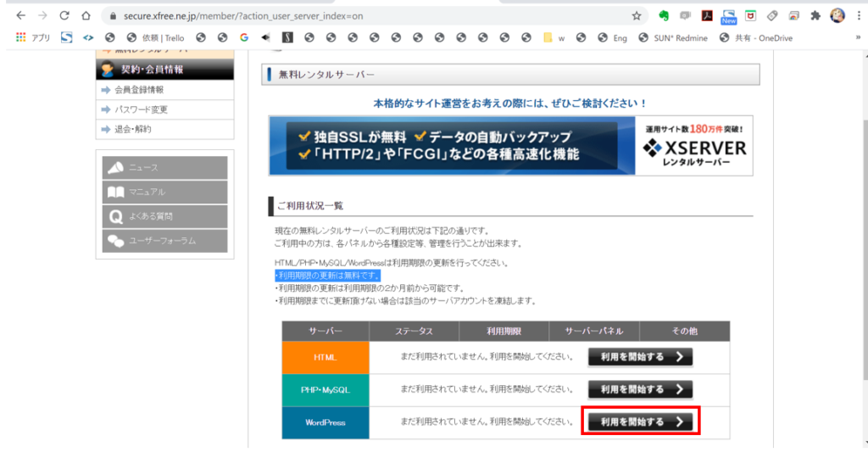Image resolution: width=868 pixels, height=469 pixels.
Task: Click the XSERVER rental server banner
Action: click(x=510, y=146)
